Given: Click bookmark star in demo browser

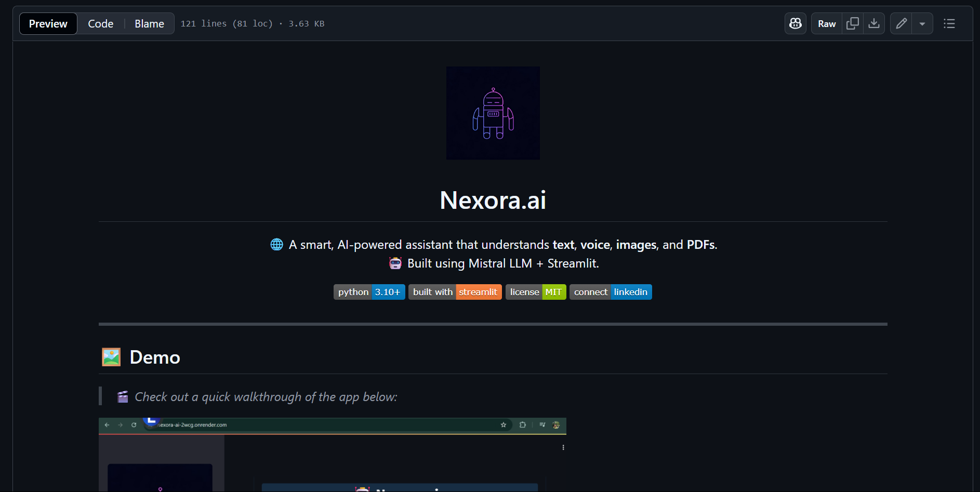Looking at the screenshot, I should point(504,425).
